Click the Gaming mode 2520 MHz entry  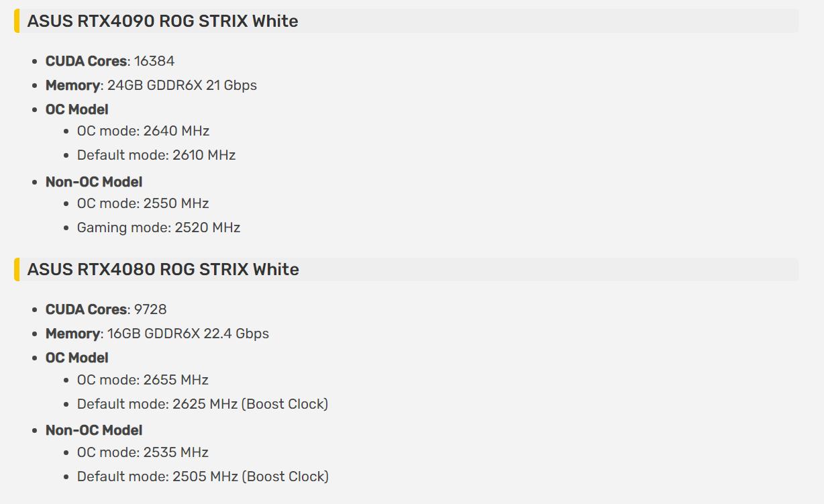tap(158, 228)
